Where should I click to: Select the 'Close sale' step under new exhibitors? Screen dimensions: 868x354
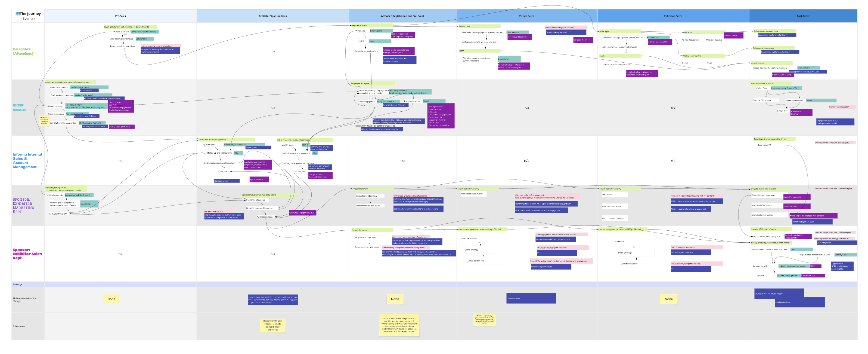click(223, 172)
